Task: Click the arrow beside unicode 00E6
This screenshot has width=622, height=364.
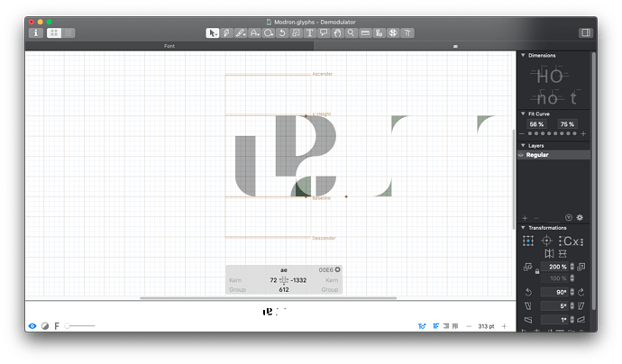Action: coord(337,269)
